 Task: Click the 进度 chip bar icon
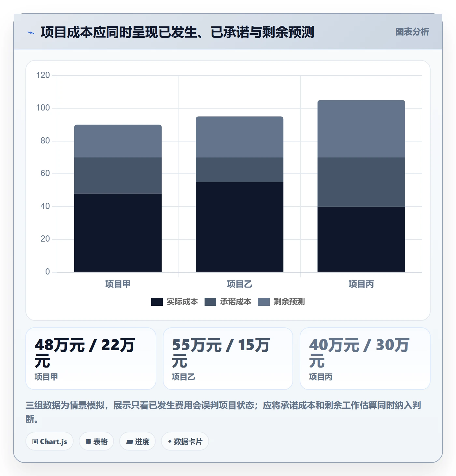(130, 442)
